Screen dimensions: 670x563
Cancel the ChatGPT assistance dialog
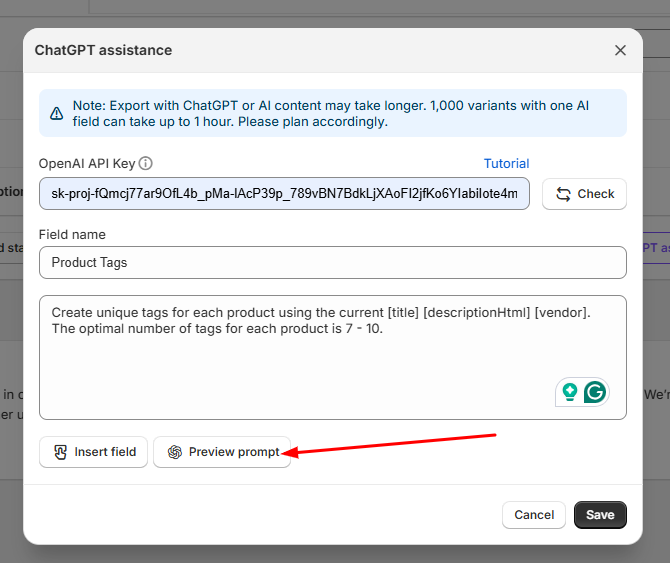534,515
